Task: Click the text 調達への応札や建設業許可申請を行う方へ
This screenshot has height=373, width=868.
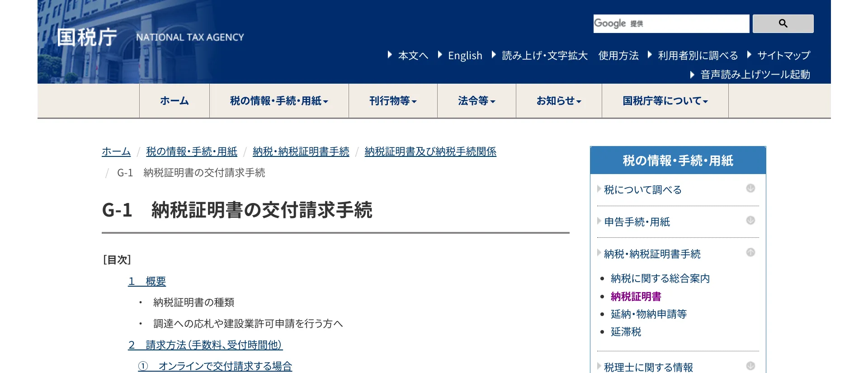Action: coord(248,324)
